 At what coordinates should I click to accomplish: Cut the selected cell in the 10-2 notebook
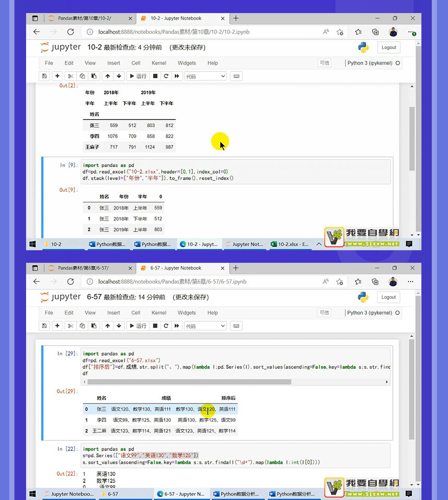click(70, 76)
